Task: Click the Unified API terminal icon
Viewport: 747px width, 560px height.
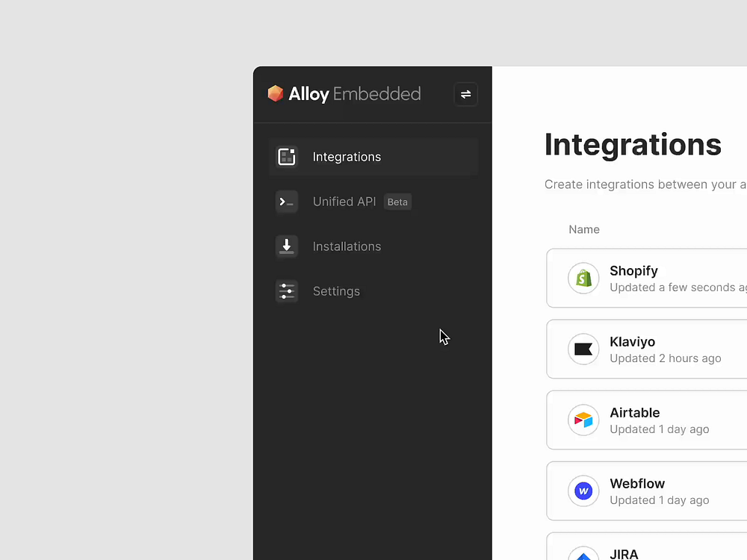Action: click(287, 202)
